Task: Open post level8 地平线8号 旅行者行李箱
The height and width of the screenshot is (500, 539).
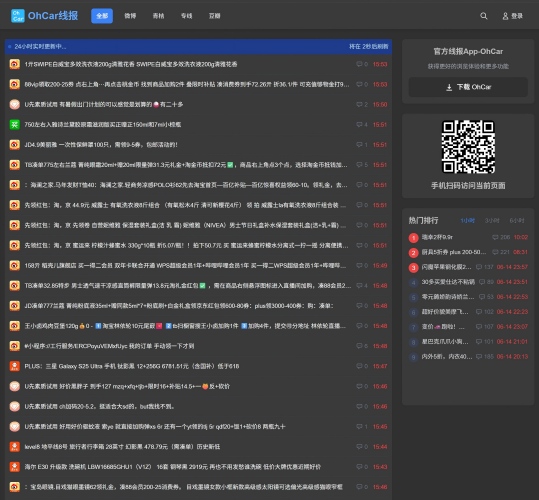Action: 122,447
